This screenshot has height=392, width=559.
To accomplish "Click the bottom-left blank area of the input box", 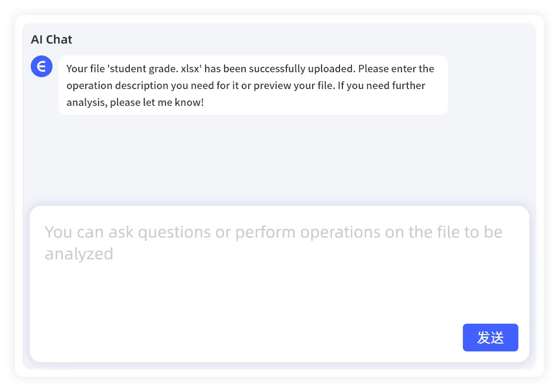I will click(74, 342).
